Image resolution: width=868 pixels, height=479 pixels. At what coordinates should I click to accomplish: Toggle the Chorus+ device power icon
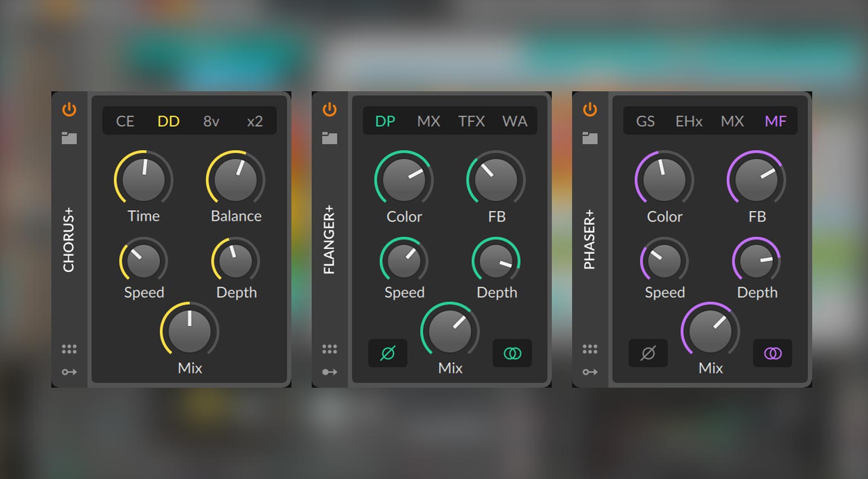69,109
